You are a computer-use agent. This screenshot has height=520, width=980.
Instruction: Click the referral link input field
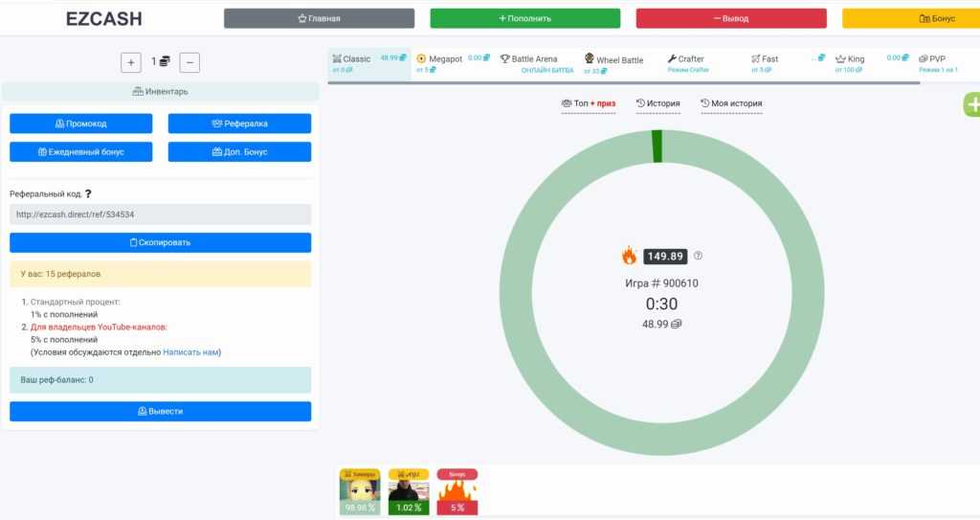point(160,215)
